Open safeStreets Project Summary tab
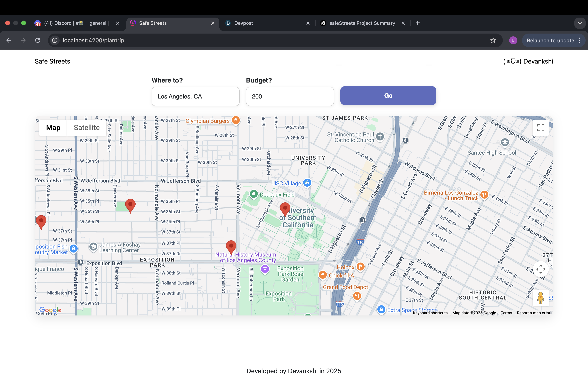Screen dimensions: 588x382 pyautogui.click(x=362, y=23)
